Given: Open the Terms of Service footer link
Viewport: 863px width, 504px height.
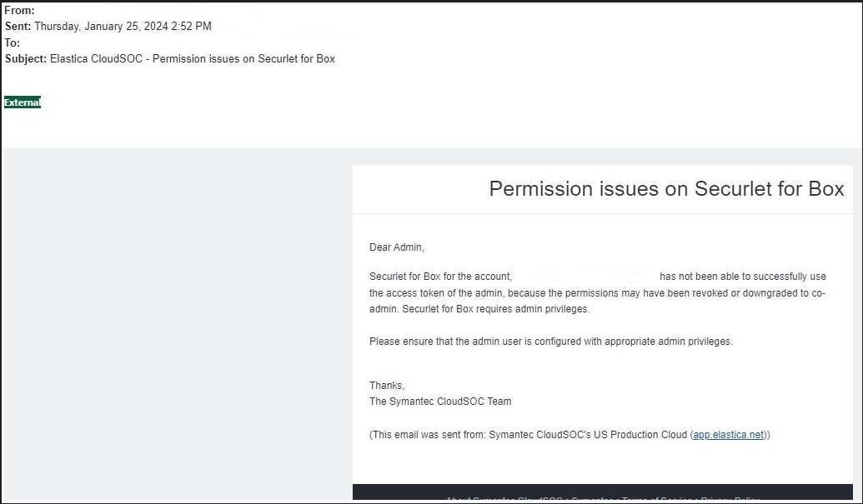Looking at the screenshot, I should (657, 500).
